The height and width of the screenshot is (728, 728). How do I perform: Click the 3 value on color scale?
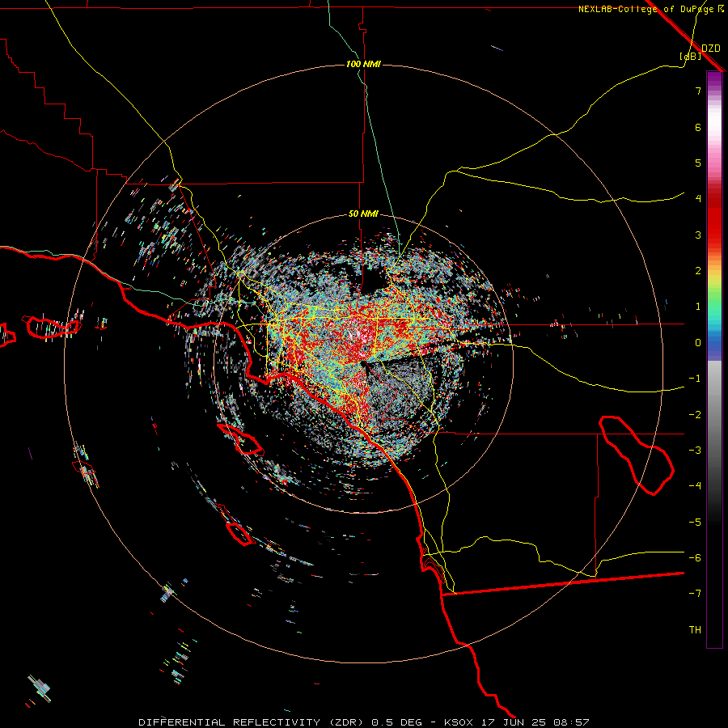(x=698, y=235)
